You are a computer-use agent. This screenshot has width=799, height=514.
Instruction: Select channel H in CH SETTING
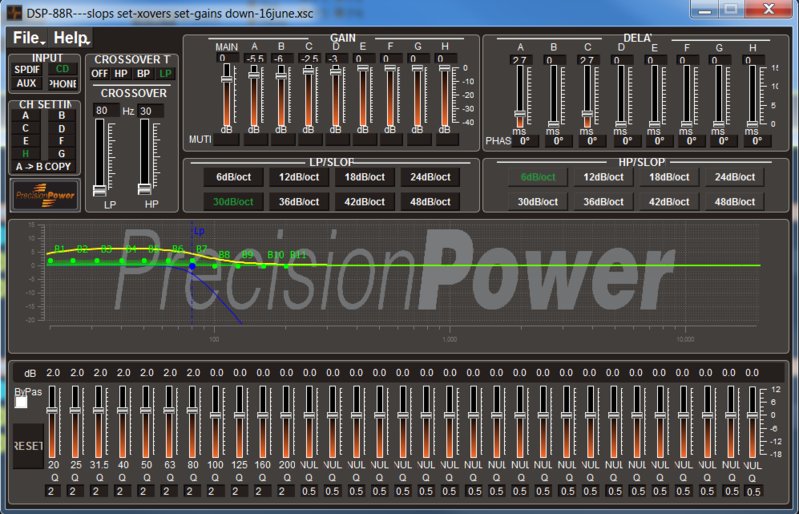coord(25,154)
